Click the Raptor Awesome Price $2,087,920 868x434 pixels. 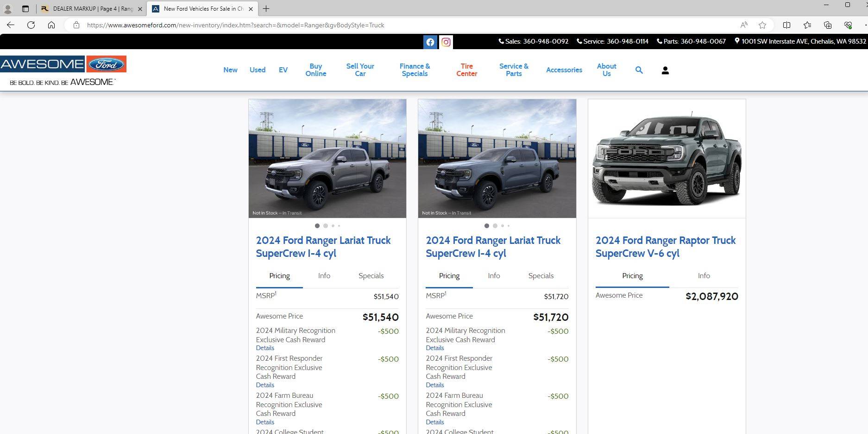click(712, 296)
